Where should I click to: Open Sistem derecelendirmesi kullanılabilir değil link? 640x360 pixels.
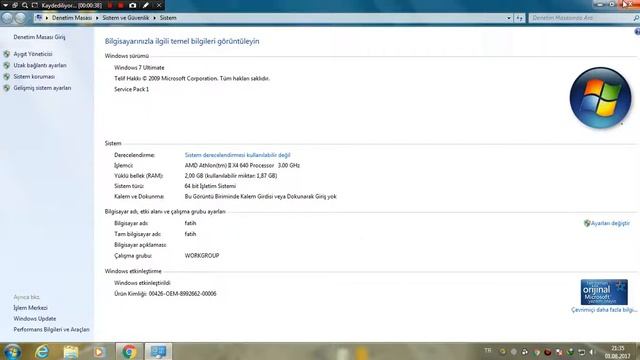coord(238,155)
